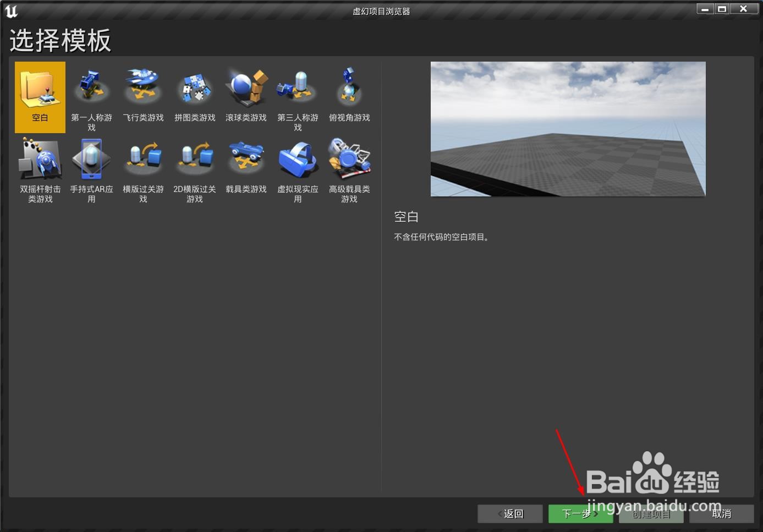Click the 虚幻项目浏览器 window title
763x532 pixels.
point(381,11)
